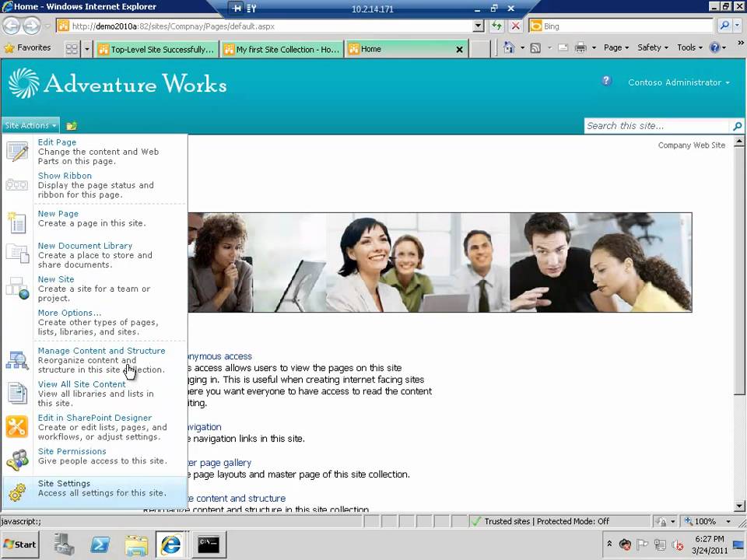The height and width of the screenshot is (560, 747).
Task: Click the Edit Page pencil icon
Action: pyautogui.click(x=17, y=152)
